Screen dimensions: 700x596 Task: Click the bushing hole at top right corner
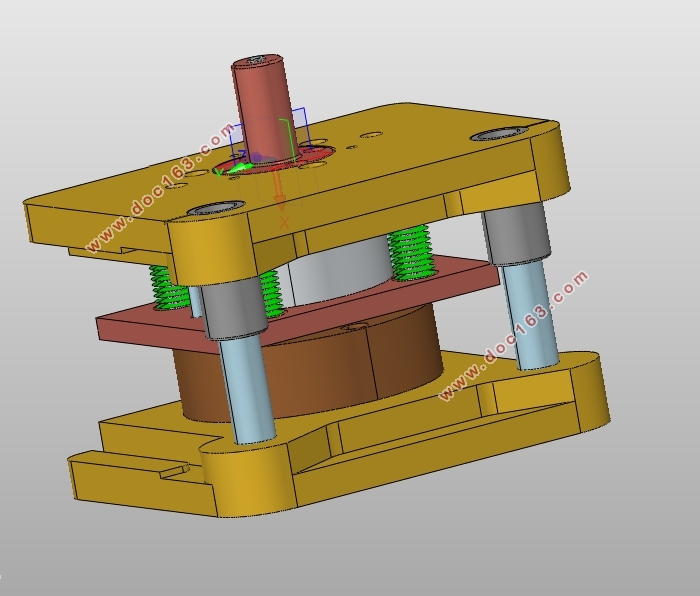[499, 133]
